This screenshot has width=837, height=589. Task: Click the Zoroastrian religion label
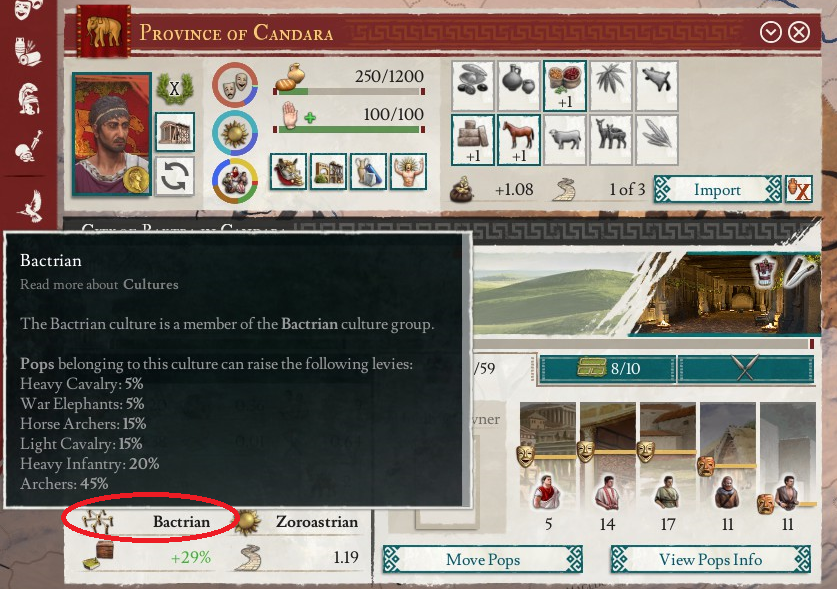point(317,522)
